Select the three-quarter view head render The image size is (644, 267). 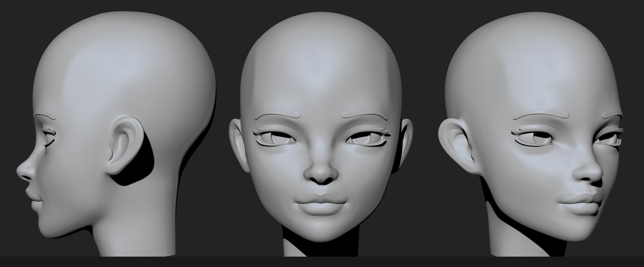531,134
